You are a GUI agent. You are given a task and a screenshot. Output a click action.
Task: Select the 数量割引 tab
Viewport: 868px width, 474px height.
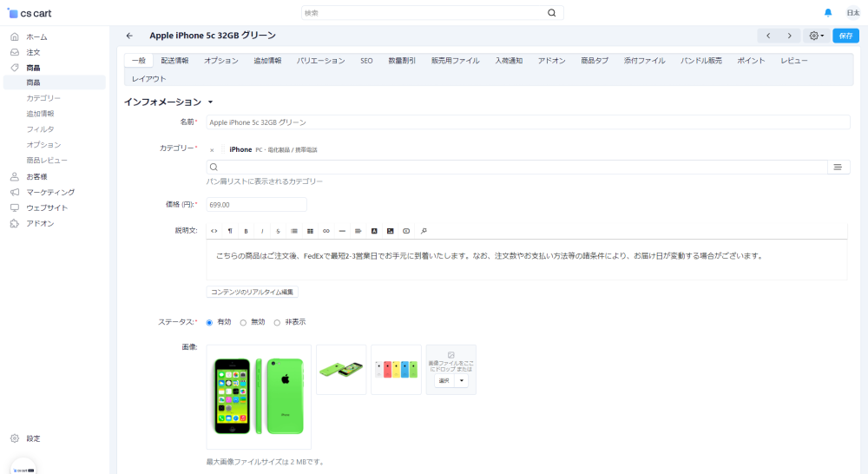(402, 61)
